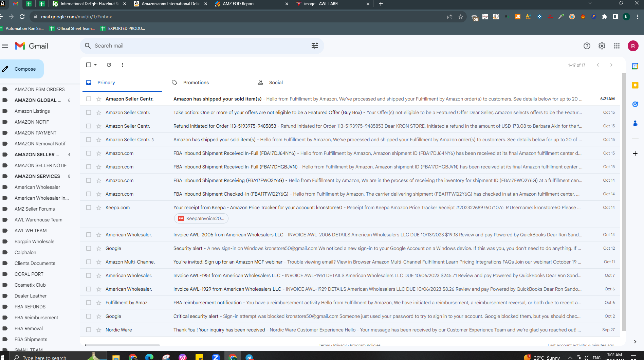The height and width of the screenshot is (360, 644).
Task: Open the Chrome extensions puzzle icon
Action: (605, 17)
